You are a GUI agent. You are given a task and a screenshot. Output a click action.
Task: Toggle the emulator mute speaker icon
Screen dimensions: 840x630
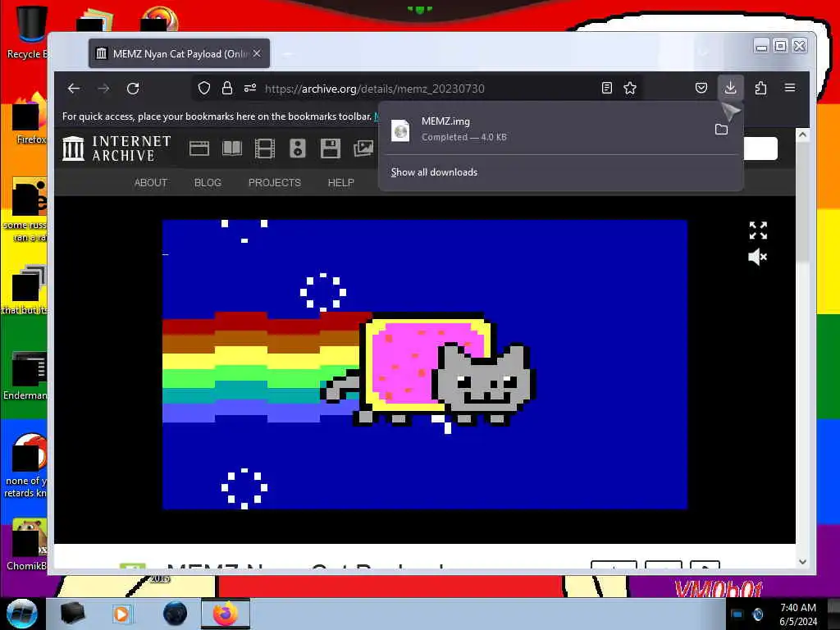(x=757, y=257)
